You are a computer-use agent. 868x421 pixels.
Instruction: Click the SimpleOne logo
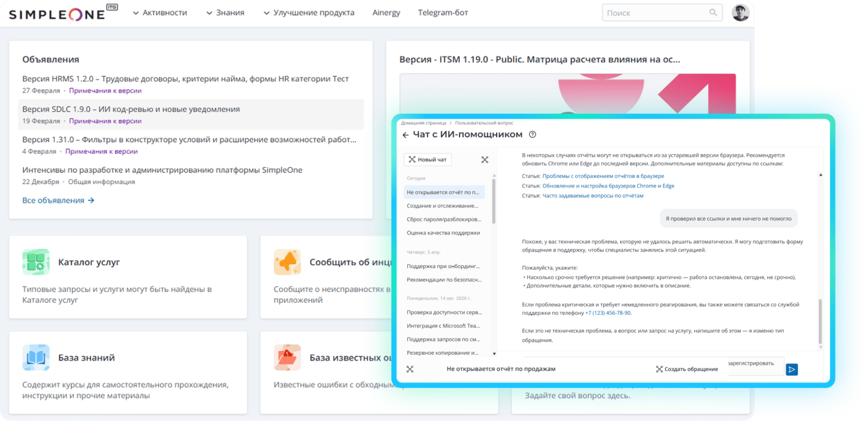[x=63, y=13]
